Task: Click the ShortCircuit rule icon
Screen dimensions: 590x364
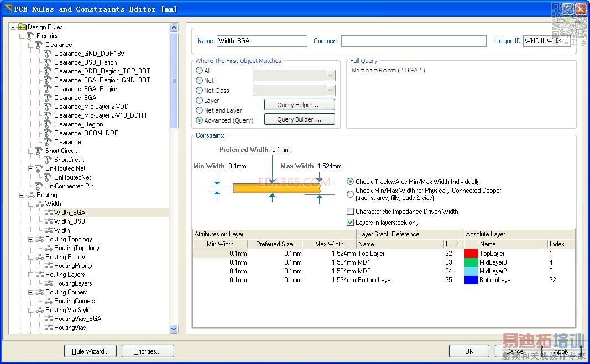Action: (x=48, y=160)
